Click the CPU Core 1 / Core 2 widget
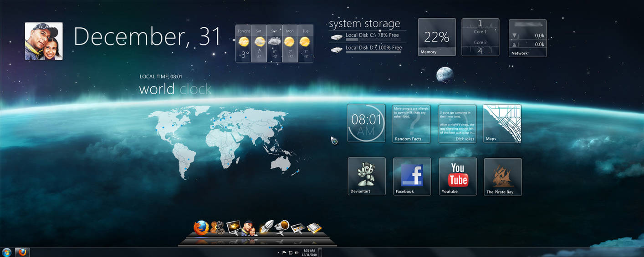This screenshot has width=644, height=257. tap(480, 37)
